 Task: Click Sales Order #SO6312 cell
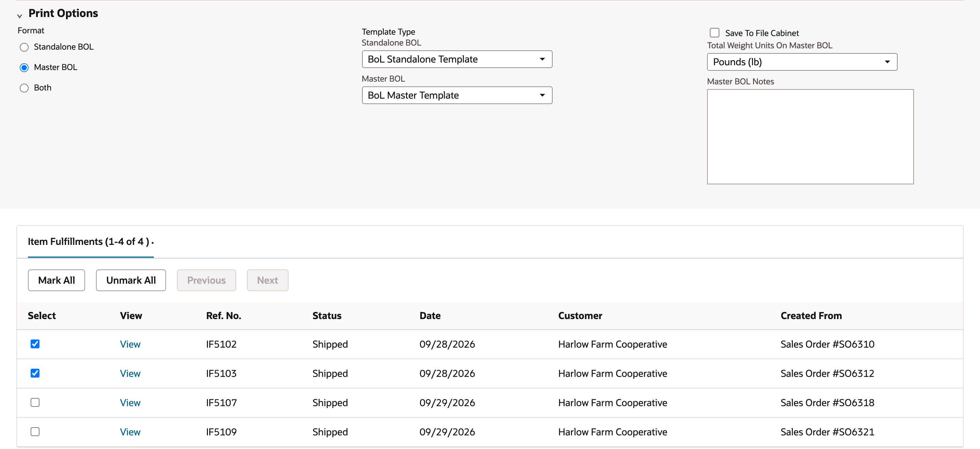pyautogui.click(x=828, y=374)
